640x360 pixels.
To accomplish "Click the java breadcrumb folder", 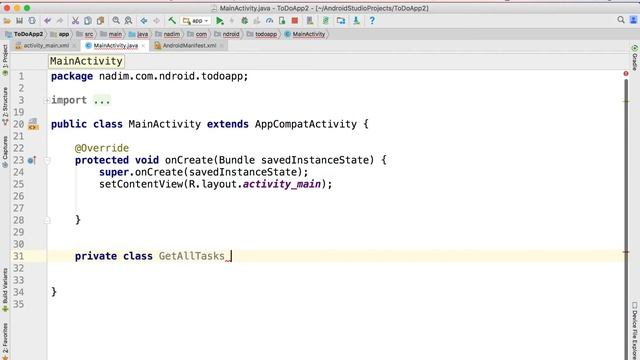I will click(138, 34).
